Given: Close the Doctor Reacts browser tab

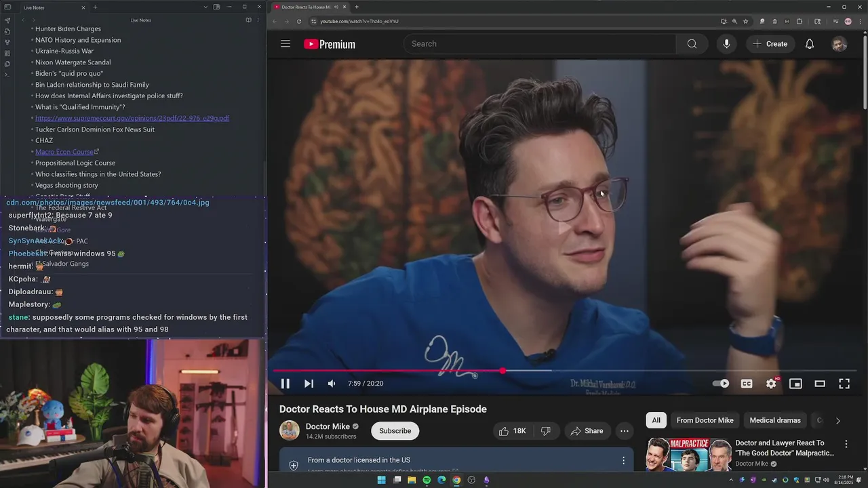Looking at the screenshot, I should click(x=344, y=7).
